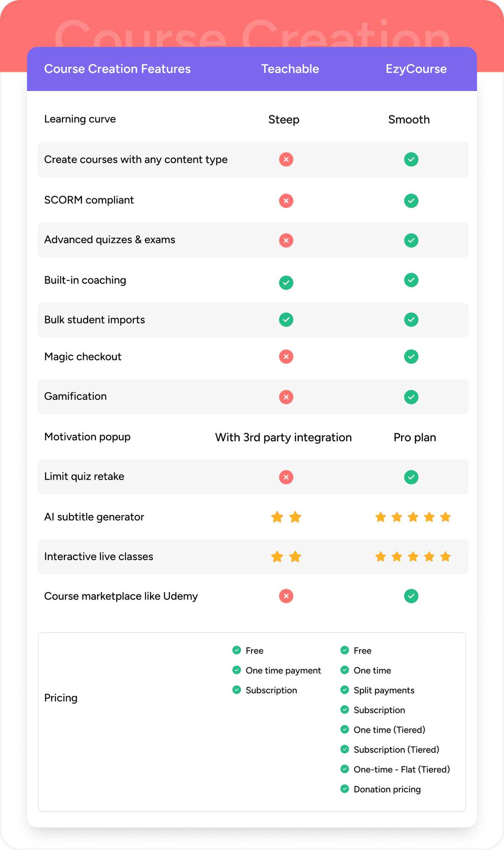Click green check for Limit quiz retake
This screenshot has height=850, width=504.
tap(411, 477)
